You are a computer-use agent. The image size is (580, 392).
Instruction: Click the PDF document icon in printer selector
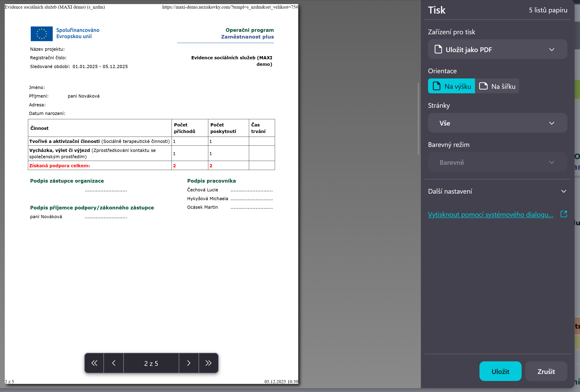coord(438,49)
